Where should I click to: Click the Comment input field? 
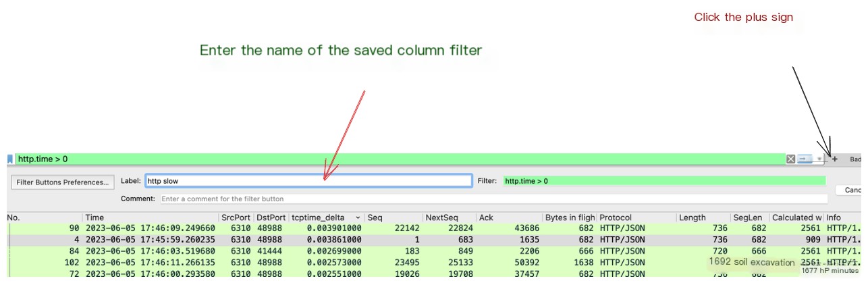tap(493, 199)
